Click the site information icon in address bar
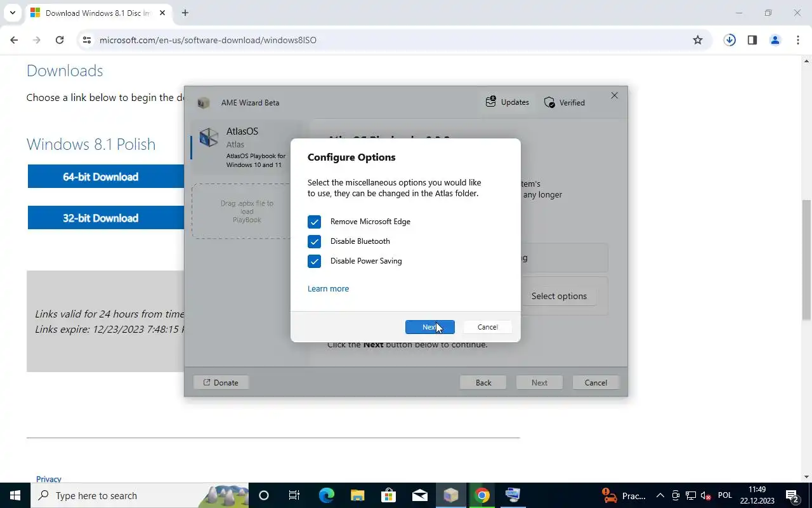 coord(87,40)
